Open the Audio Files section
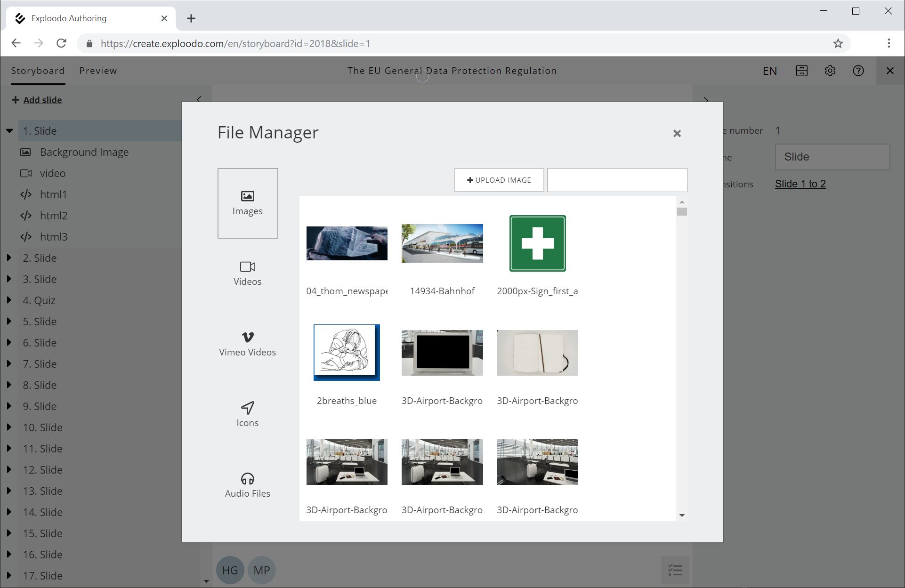 (248, 485)
